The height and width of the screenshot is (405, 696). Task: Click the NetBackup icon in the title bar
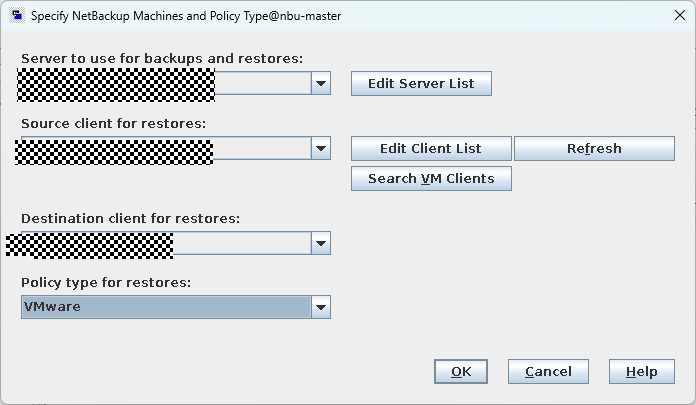point(16,17)
